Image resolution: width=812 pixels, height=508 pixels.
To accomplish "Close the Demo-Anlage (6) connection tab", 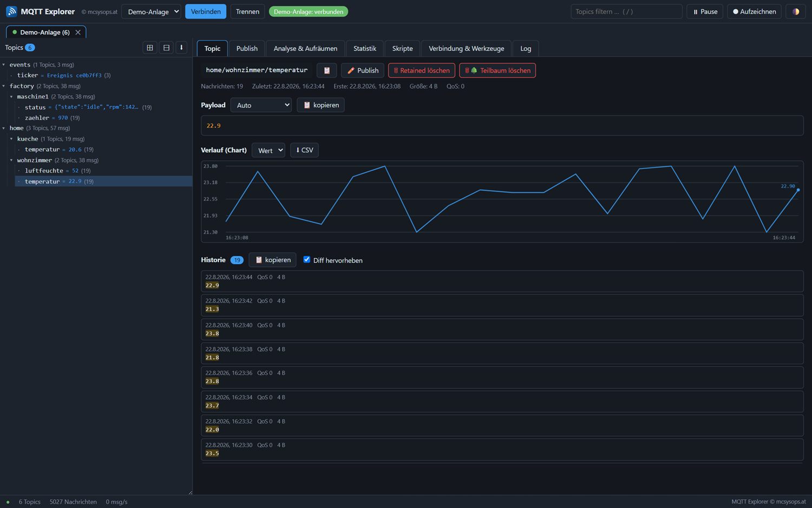I will pyautogui.click(x=78, y=32).
